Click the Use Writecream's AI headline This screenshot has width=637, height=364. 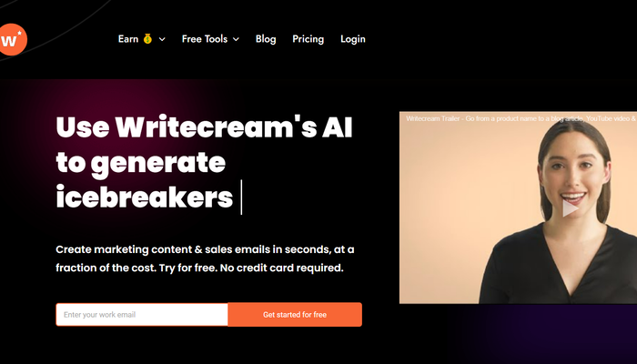click(204, 127)
